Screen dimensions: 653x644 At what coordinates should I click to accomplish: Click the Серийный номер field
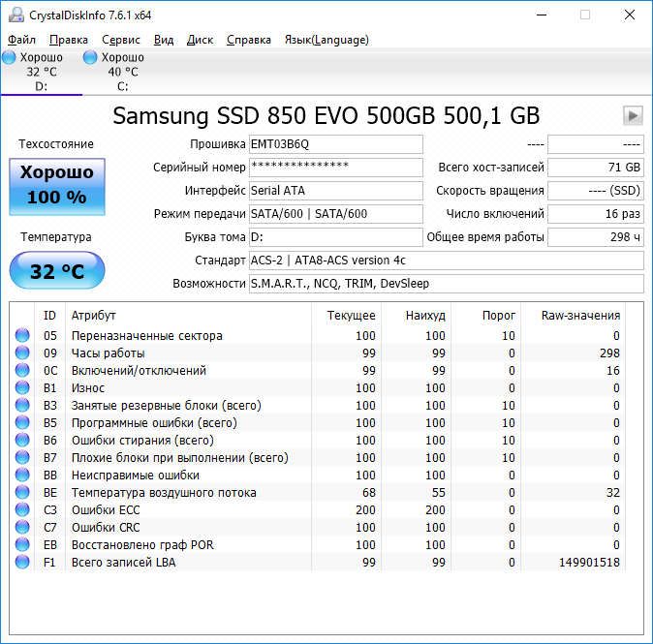(x=336, y=168)
